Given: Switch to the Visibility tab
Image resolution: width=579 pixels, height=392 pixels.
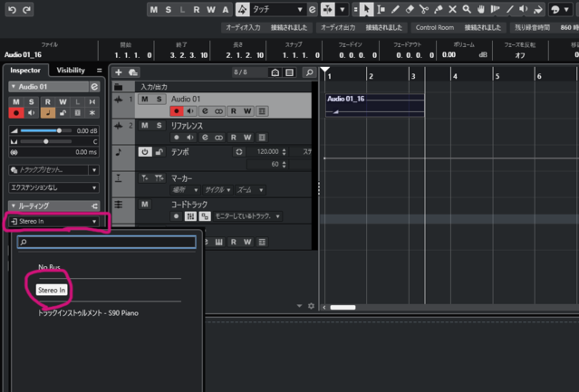Looking at the screenshot, I should coord(71,70).
